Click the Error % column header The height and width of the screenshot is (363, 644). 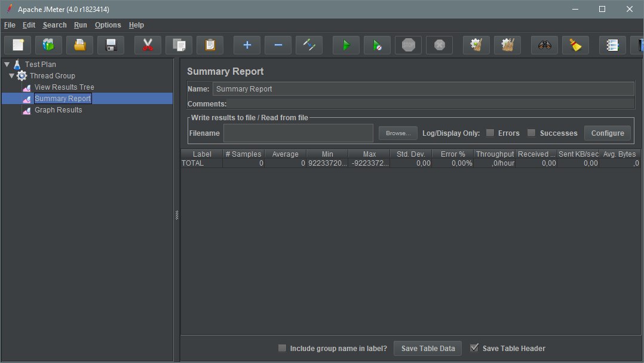[x=453, y=154]
